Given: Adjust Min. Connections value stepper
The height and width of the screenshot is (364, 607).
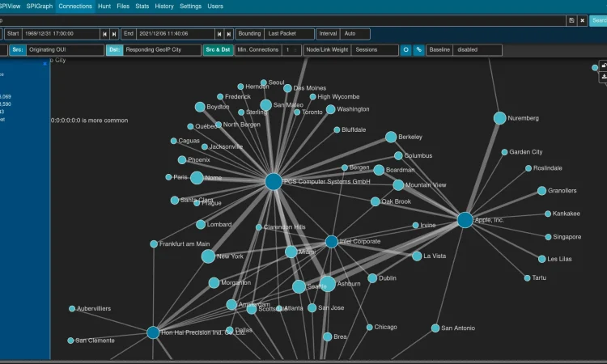Looking at the screenshot, I should coord(291,50).
